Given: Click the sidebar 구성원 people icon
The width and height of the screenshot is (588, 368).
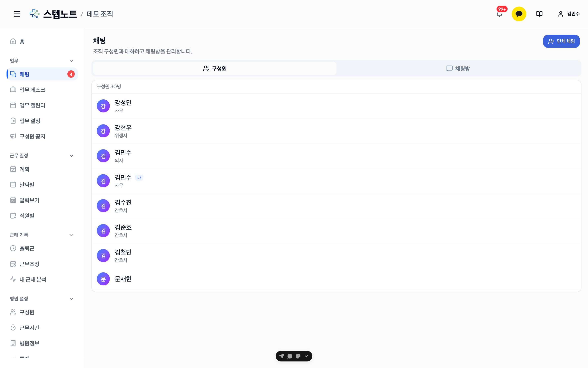Looking at the screenshot, I should [13, 312].
